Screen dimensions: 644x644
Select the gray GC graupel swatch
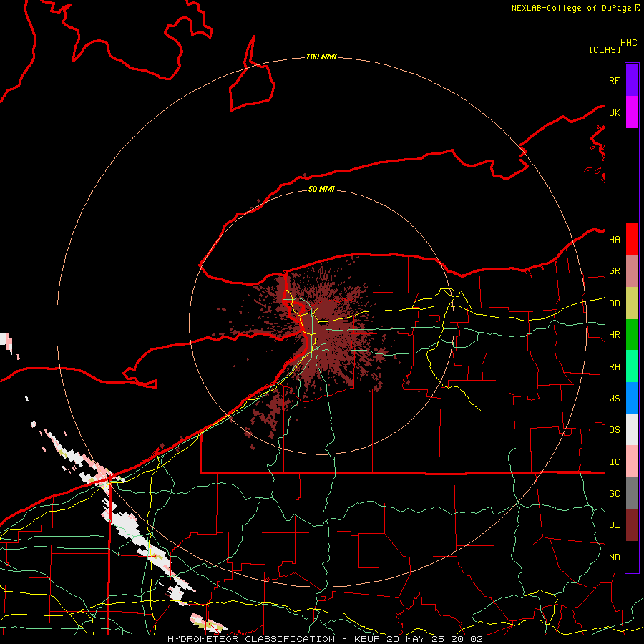pos(632,493)
